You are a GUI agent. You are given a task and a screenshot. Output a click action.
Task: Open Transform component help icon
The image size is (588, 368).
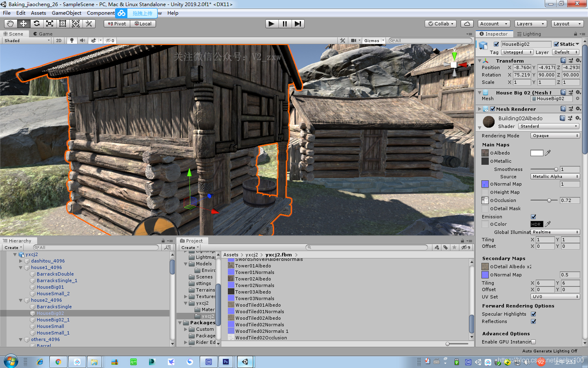(563, 61)
